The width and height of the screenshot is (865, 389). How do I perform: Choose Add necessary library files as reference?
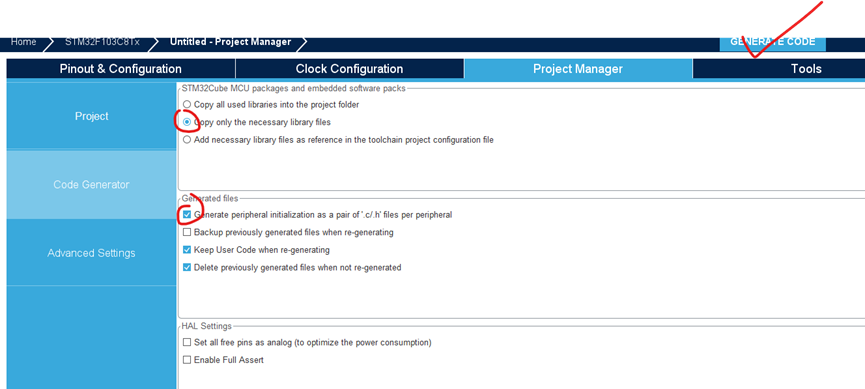pyautogui.click(x=187, y=140)
